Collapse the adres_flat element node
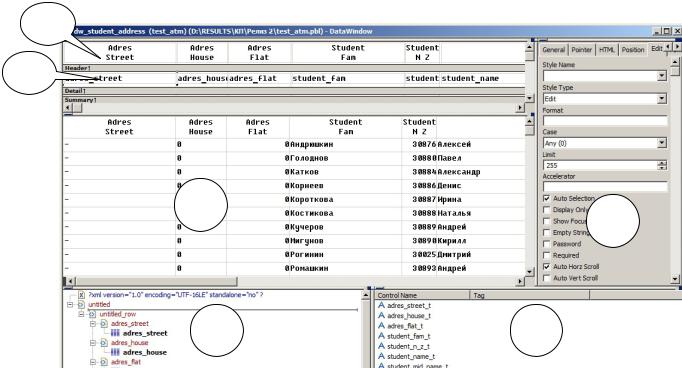 [93, 362]
